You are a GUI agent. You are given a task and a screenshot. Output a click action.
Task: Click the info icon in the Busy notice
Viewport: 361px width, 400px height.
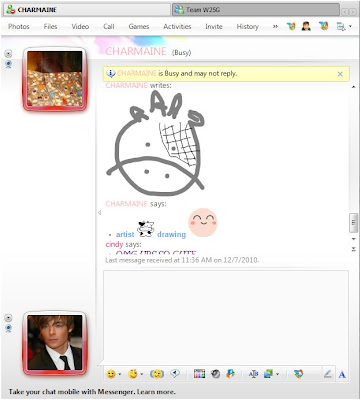pos(111,73)
